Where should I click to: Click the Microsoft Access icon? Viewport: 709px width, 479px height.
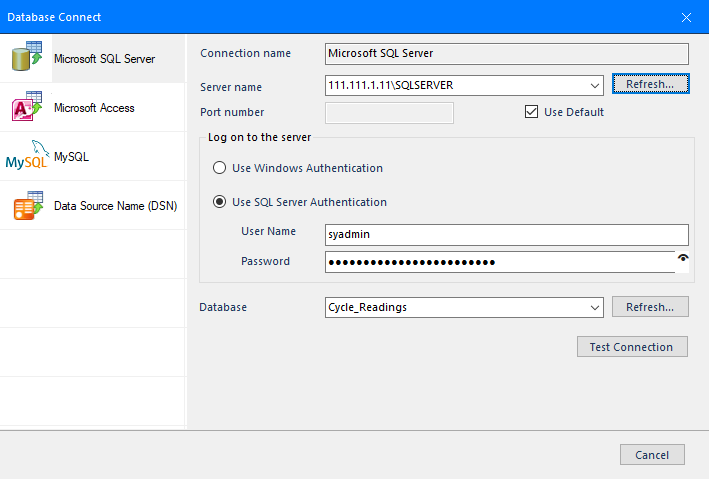point(27,106)
